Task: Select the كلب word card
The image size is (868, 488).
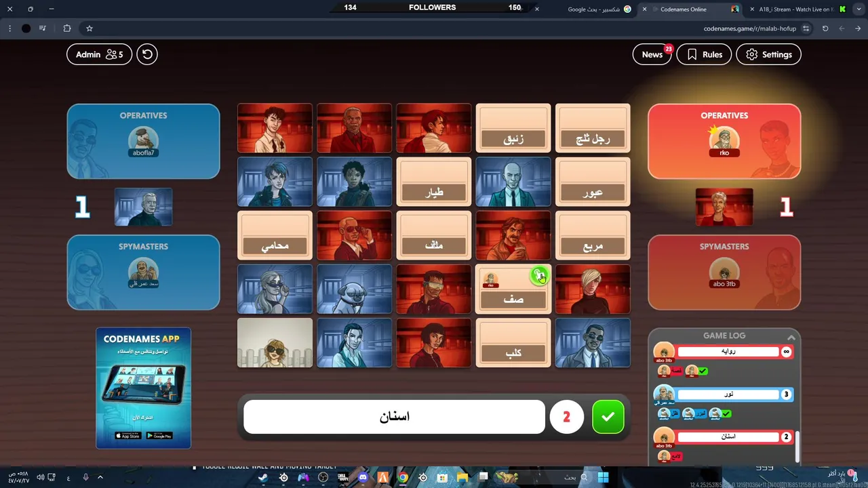Action: (513, 343)
